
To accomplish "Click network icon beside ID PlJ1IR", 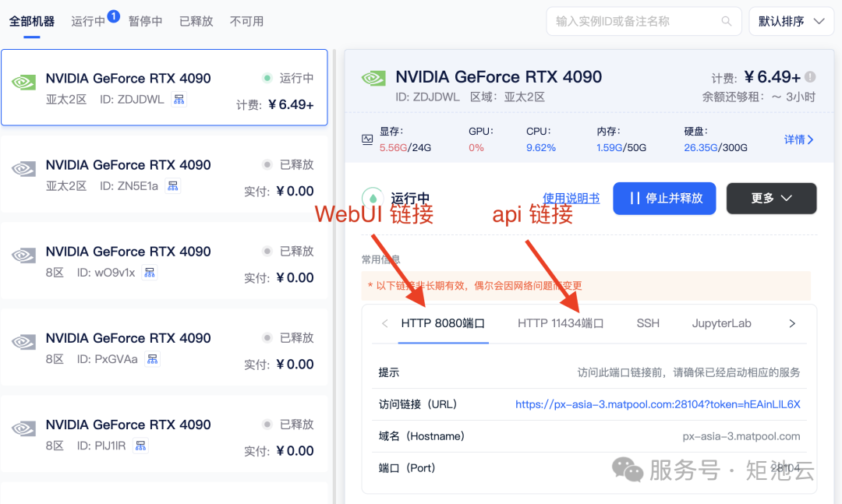I will 140,446.
